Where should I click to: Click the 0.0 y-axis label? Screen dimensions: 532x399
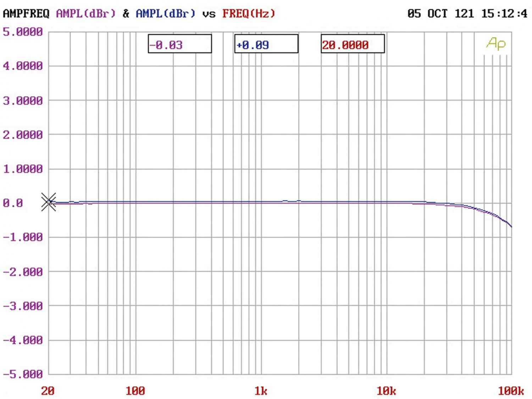tap(13, 203)
